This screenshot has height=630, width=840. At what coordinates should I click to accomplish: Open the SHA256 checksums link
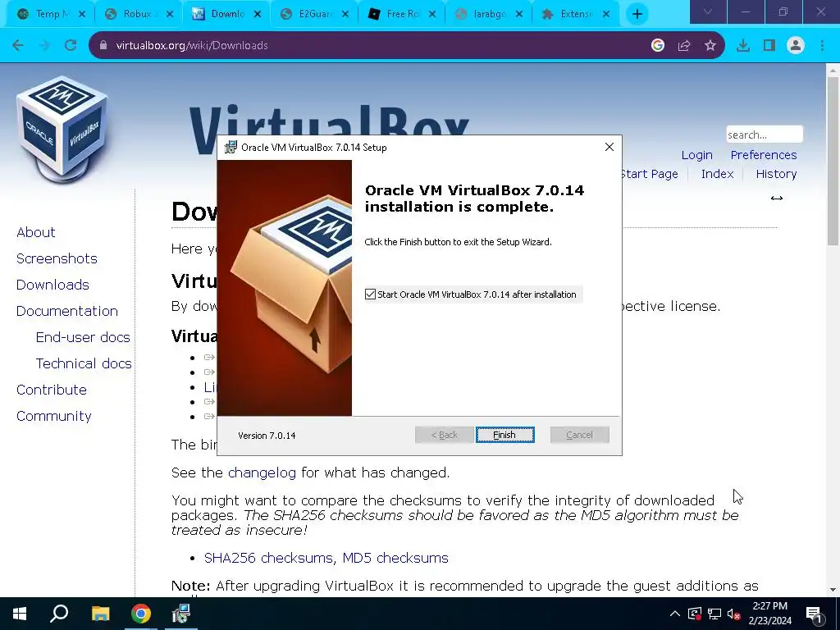pos(269,558)
